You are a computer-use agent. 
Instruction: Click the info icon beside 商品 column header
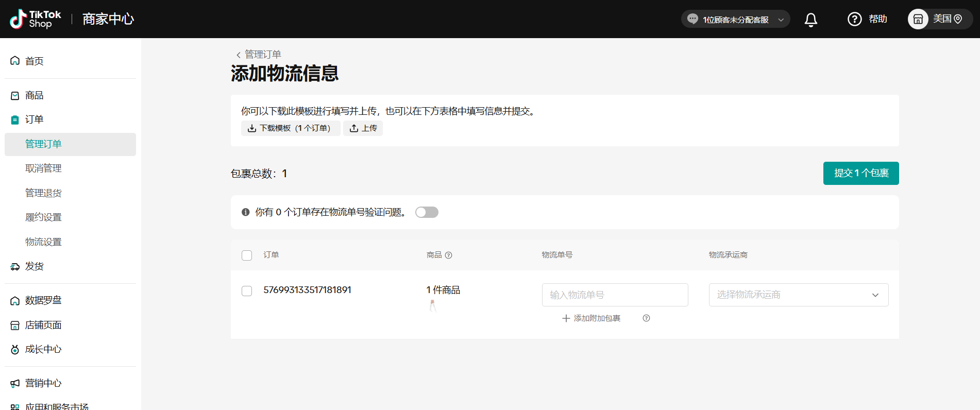point(448,255)
